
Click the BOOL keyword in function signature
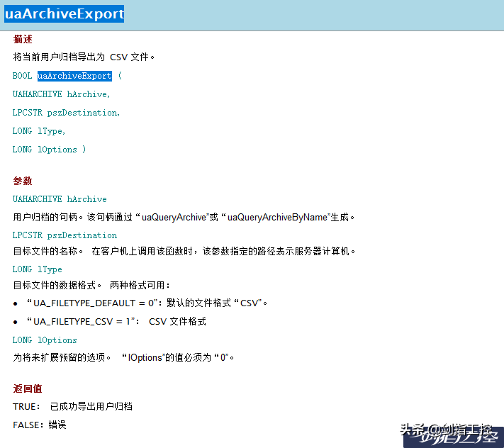(22, 76)
